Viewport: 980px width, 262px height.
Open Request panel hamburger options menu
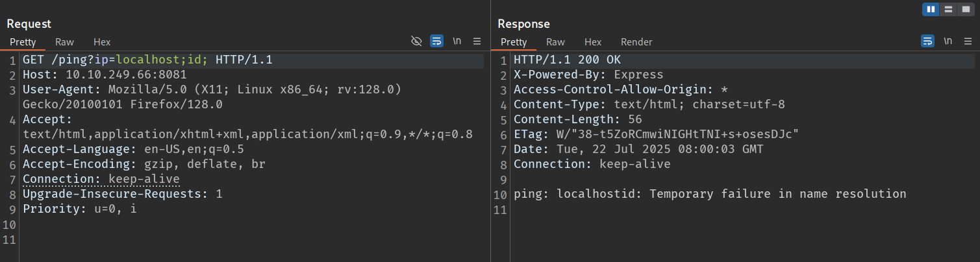pos(477,42)
